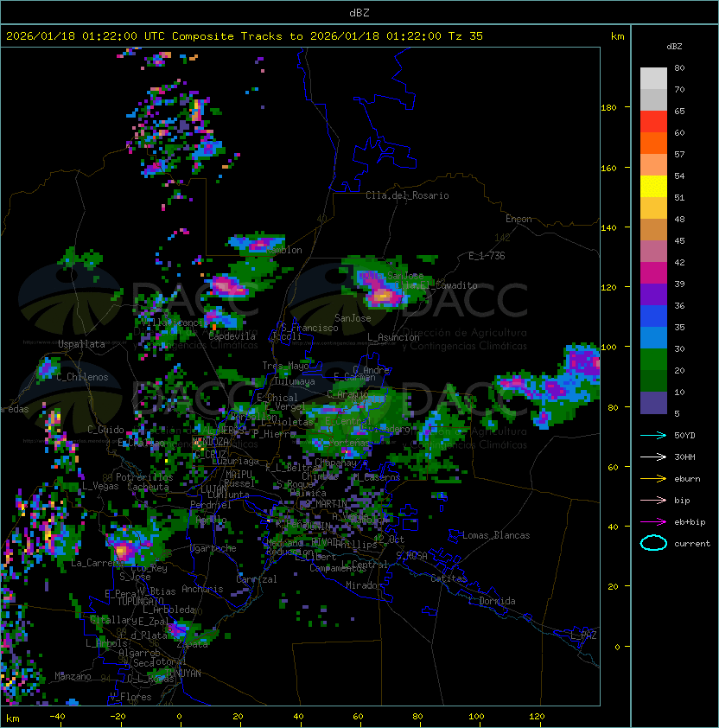Click the 'eburn' legend label
This screenshot has height=728, width=719.
click(x=687, y=479)
